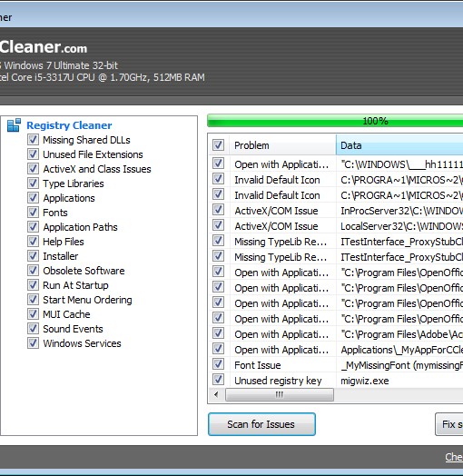
Task: Uncheck the Unused registry key row checkbox
Action: pyautogui.click(x=218, y=380)
